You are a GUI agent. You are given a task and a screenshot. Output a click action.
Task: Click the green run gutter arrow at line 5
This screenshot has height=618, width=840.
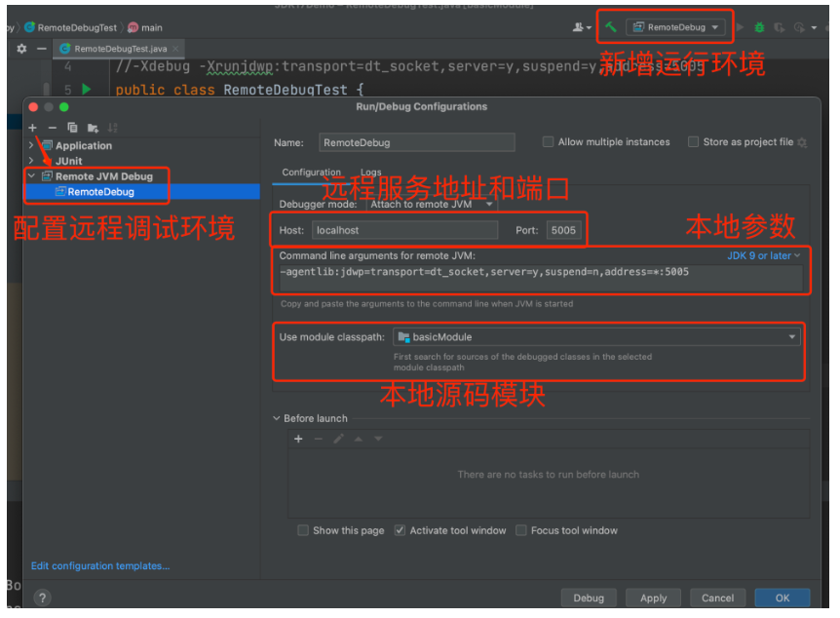click(87, 89)
